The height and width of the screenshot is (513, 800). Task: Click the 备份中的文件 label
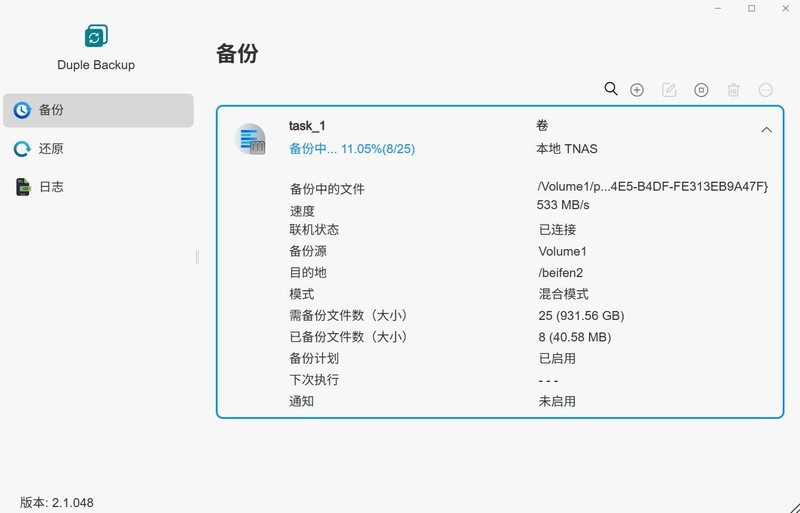click(327, 189)
